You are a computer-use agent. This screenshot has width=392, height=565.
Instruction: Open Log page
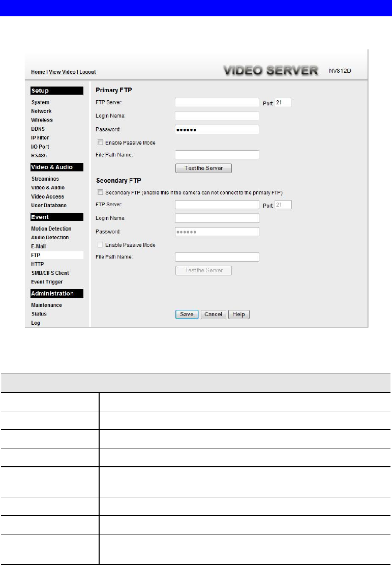[35, 323]
